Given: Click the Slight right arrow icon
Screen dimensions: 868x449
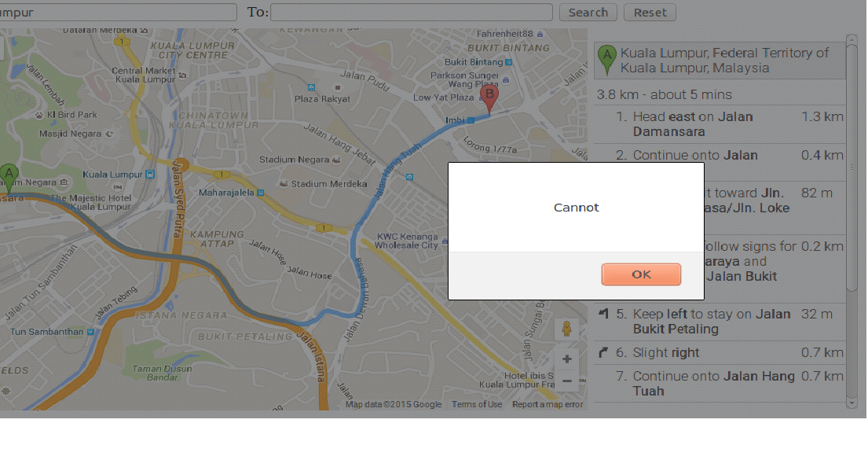Looking at the screenshot, I should pos(603,353).
